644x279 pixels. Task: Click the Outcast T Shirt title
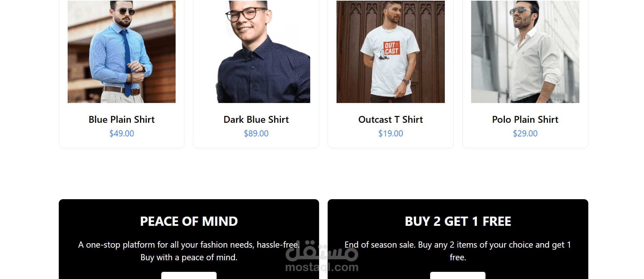click(x=390, y=119)
